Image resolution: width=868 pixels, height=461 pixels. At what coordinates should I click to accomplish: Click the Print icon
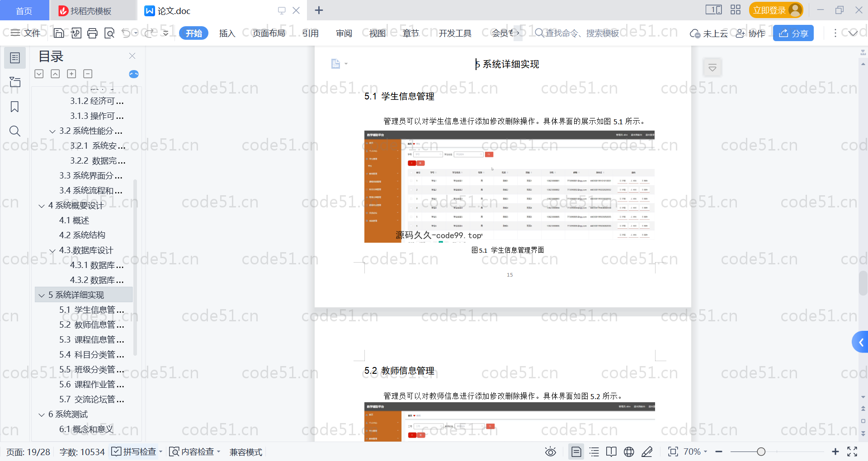[x=92, y=33]
